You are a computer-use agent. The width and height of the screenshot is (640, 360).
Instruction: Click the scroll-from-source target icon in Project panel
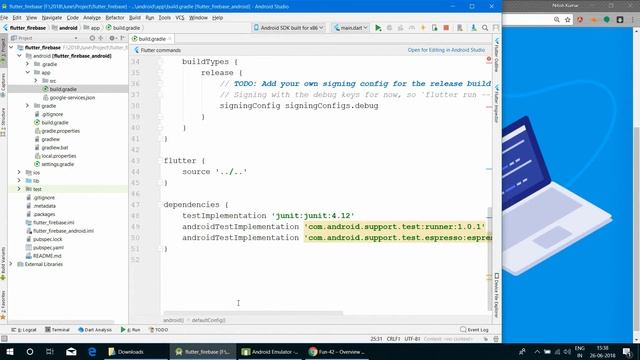[x=92, y=38]
